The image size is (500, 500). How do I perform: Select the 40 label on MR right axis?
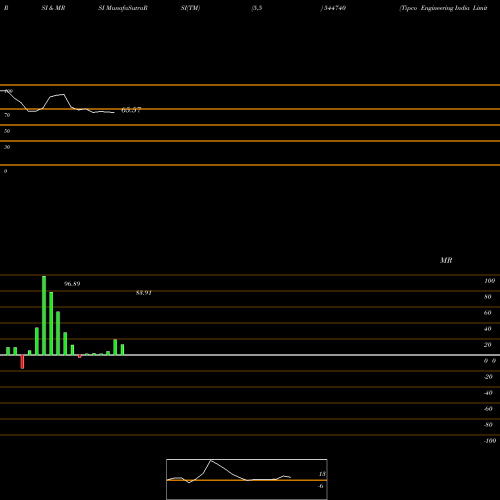pos(488,329)
